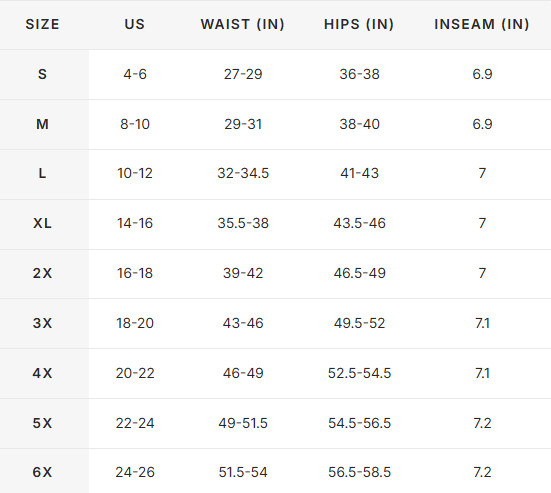Click the 56.5-58.5 hips cell
The image size is (551, 493).
tap(359, 472)
